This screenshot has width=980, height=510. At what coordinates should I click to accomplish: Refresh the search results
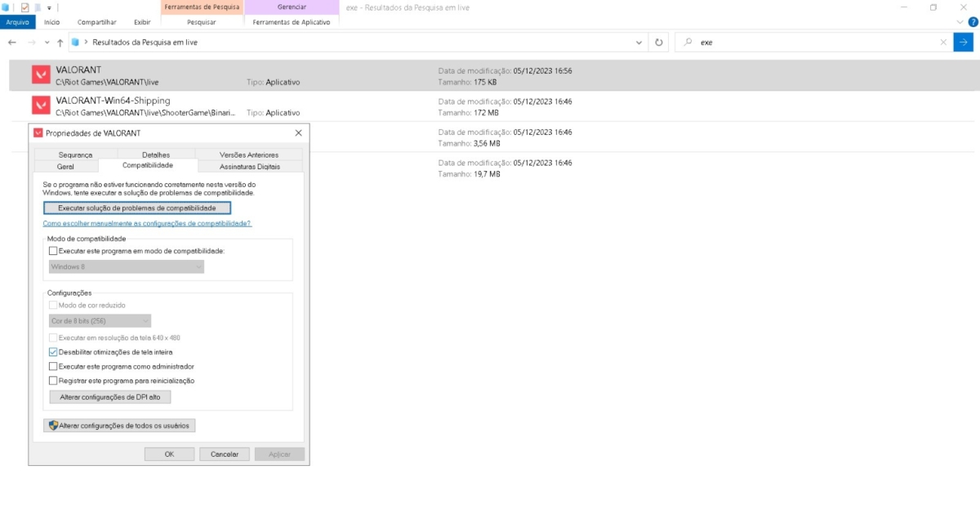[x=659, y=42]
